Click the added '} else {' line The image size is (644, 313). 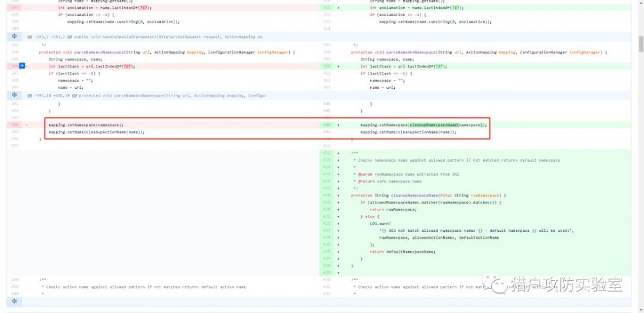(370, 216)
